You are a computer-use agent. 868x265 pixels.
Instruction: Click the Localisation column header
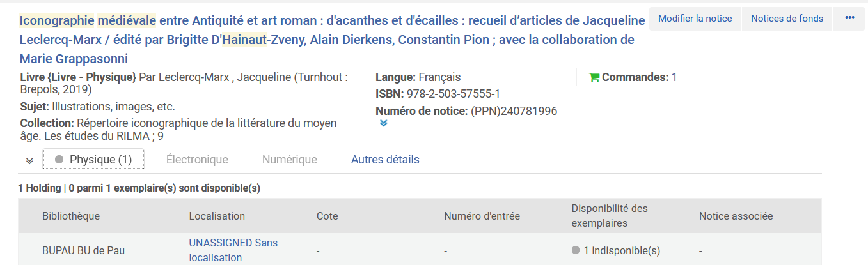[217, 216]
